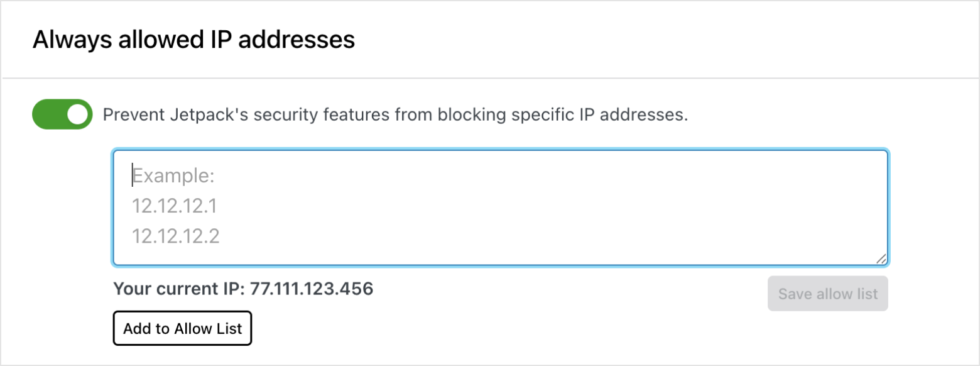
Task: Click inside the IP addresses text area
Action: tap(499, 208)
